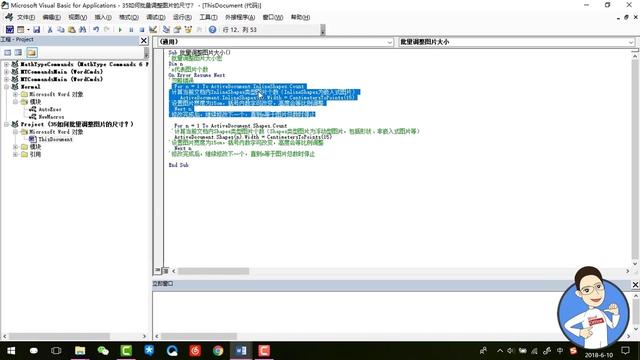Open Google Chrome from the taskbar
Image resolution: width=640 pixels, height=360 pixels.
click(x=218, y=351)
